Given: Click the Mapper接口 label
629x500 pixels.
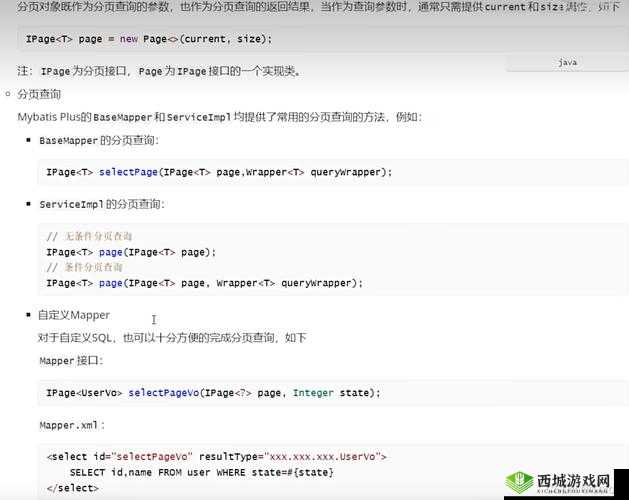Looking at the screenshot, I should click(70, 360).
